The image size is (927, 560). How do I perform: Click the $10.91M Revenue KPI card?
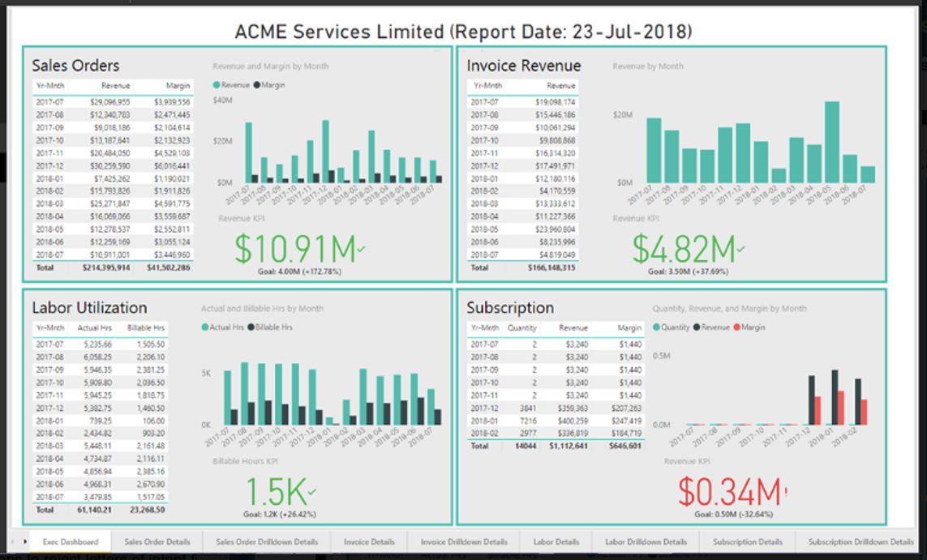click(x=300, y=249)
